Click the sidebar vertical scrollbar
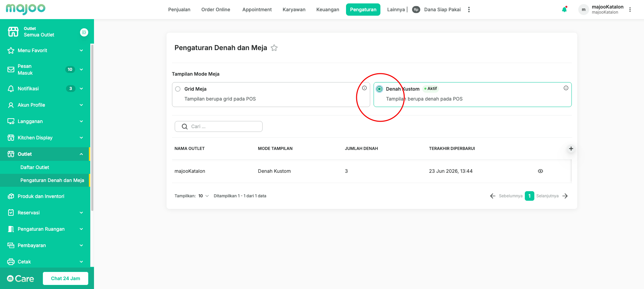 click(92, 127)
